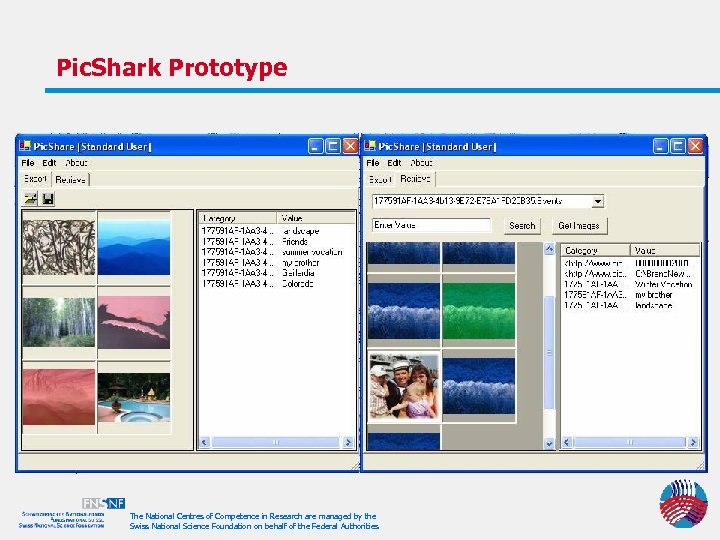The height and width of the screenshot is (540, 720).
Task: Select the blue mountain ridges thumbnail
Action: coord(134,247)
